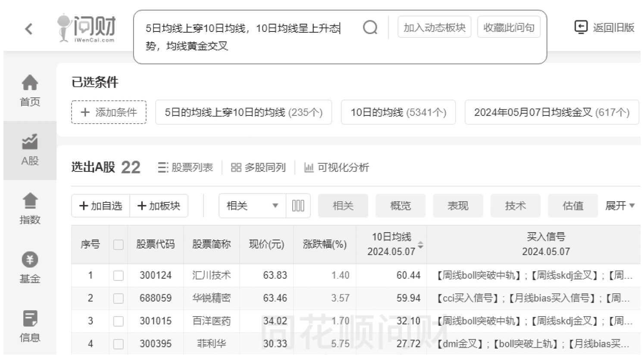Viewport: 644px width, 358px height.
Task: Toggle the header select-all checkbox
Action: coord(118,245)
